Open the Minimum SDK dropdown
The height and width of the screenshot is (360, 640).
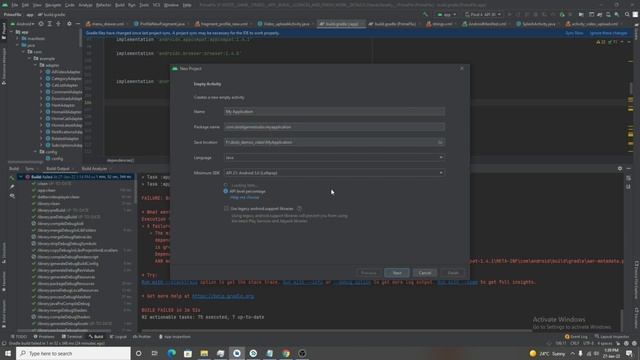pos(334,173)
